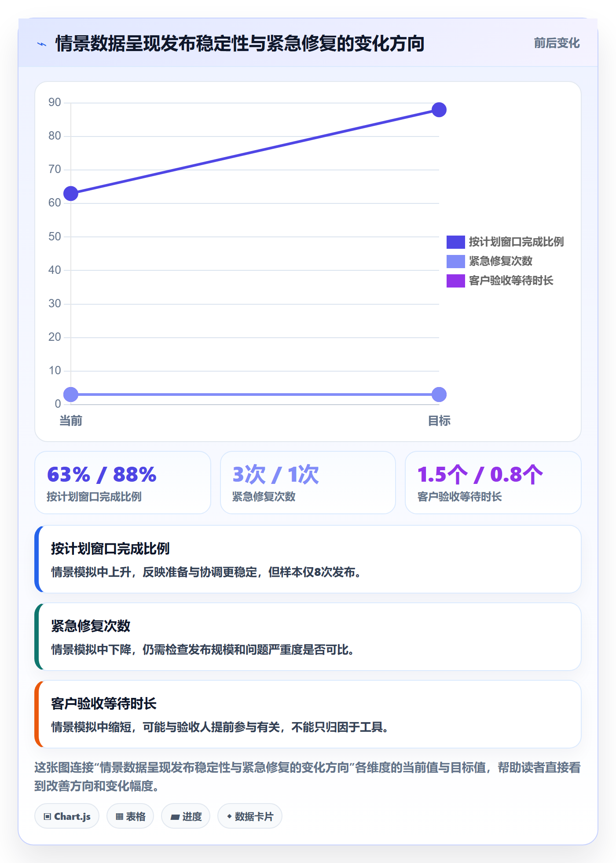The image size is (616, 863).
Task: Click the 客户验收等待时长 legend label
Action: (x=511, y=280)
